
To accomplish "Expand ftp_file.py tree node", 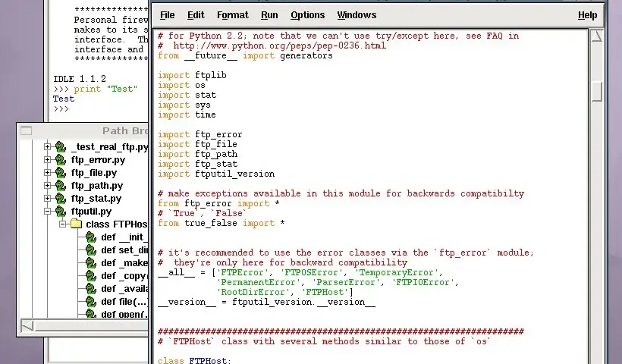I will pos(47,172).
